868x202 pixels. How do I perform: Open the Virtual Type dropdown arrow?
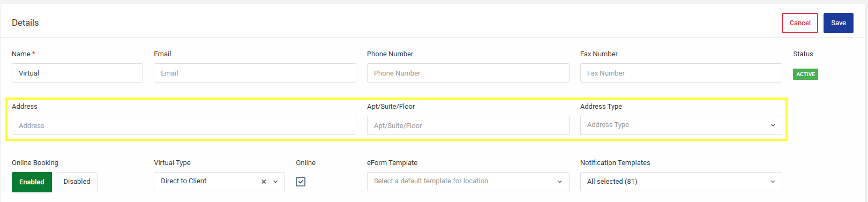[x=275, y=182]
